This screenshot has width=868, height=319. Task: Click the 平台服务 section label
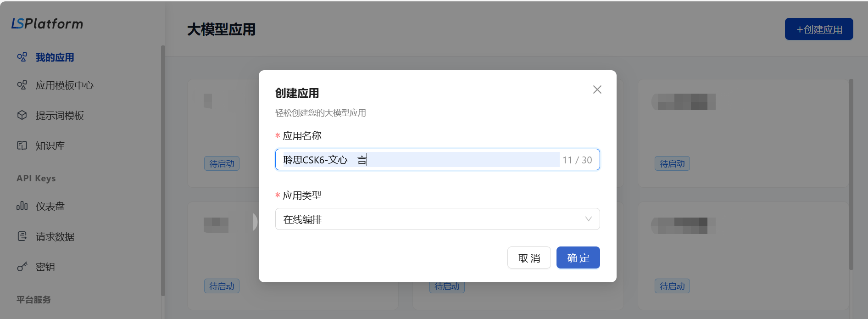[x=33, y=300]
